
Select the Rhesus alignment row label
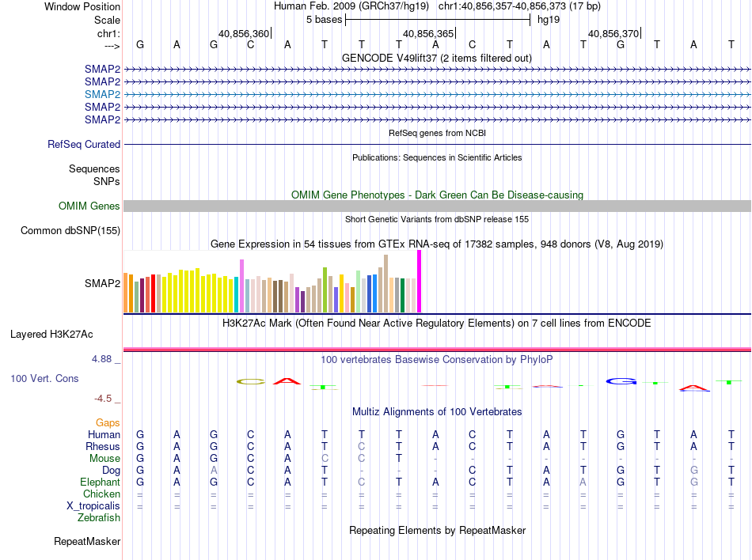coord(103,446)
